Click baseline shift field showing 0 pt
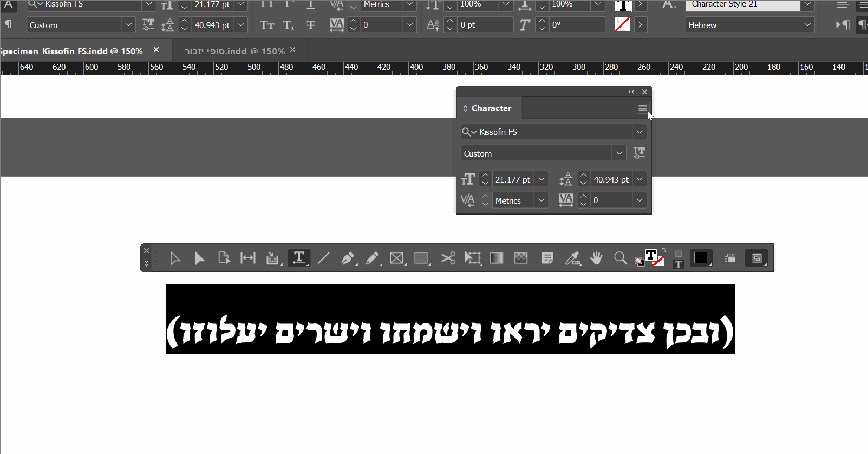Screen dimensions: 868x454 tap(486, 25)
